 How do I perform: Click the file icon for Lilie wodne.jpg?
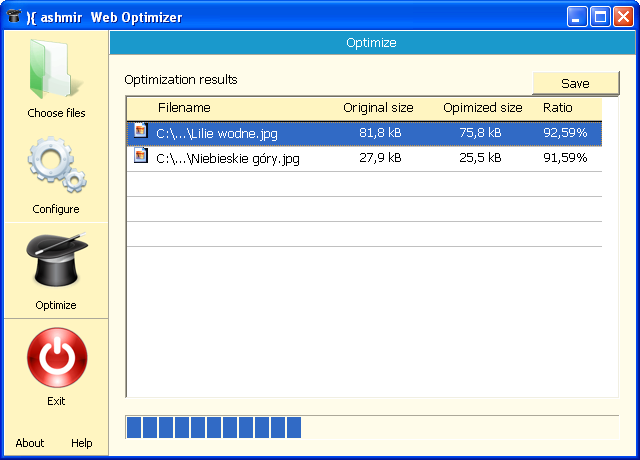141,131
